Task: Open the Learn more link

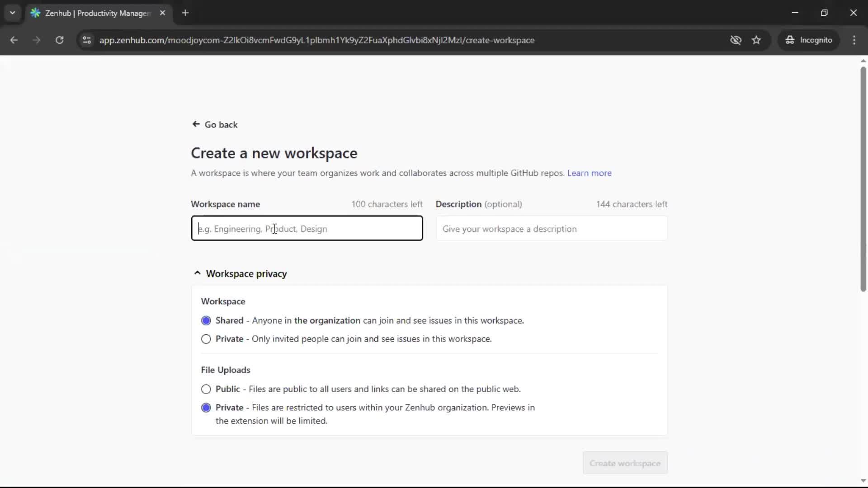Action: (590, 173)
